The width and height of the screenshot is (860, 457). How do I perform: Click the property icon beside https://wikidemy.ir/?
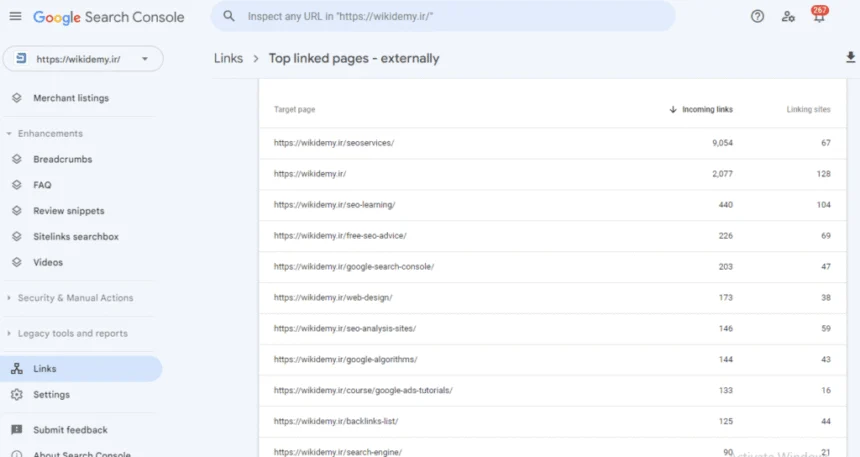click(x=21, y=59)
